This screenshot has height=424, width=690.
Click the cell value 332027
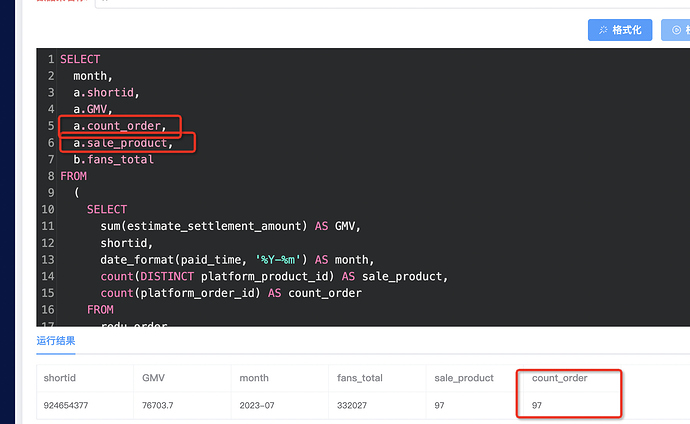(x=352, y=405)
